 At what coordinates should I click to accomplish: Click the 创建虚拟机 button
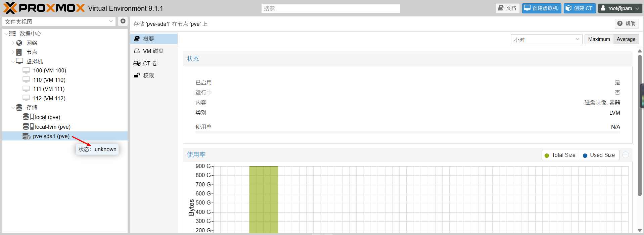pos(541,8)
